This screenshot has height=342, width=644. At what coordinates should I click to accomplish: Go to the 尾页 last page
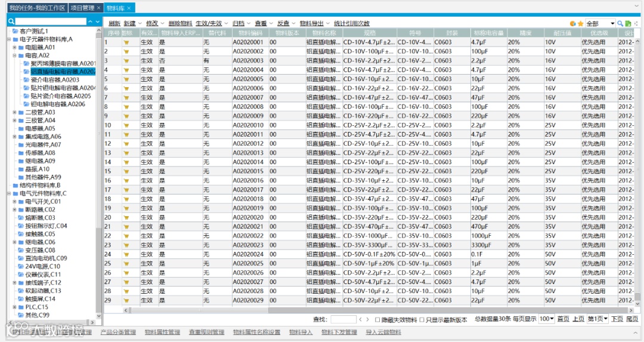[x=632, y=319]
